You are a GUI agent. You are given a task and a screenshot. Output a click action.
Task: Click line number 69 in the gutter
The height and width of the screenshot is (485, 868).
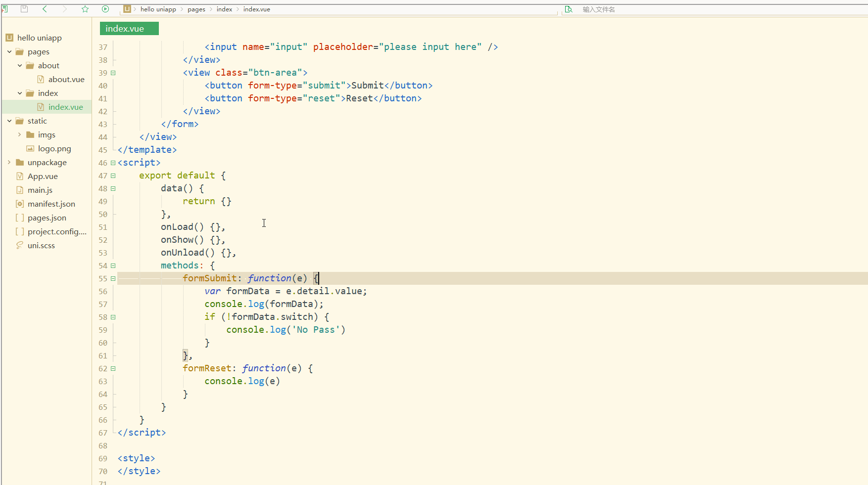point(103,458)
